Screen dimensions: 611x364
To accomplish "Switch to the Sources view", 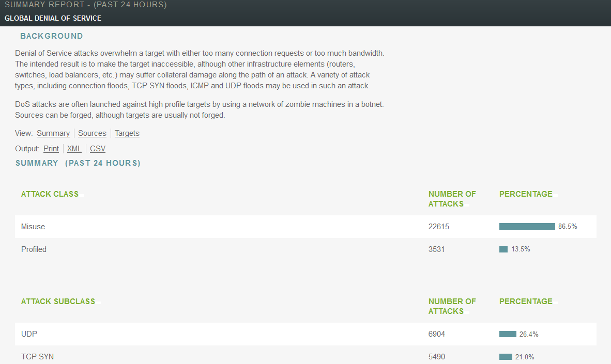I will [92, 133].
